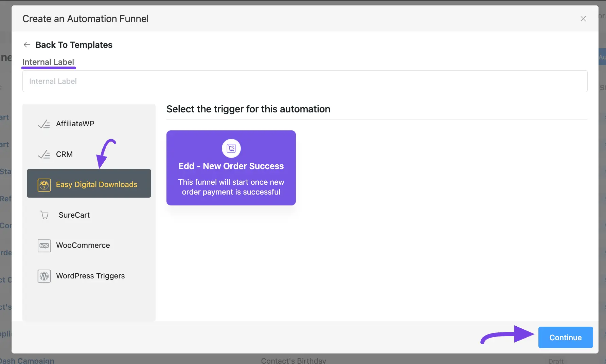Click the Internal Label field heading
The height and width of the screenshot is (364, 606).
pos(48,62)
